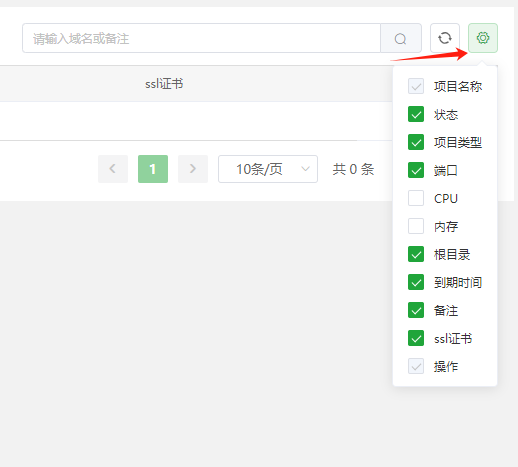Uncheck the 状态 column checkbox
Screen dimensions: 518x467
(416, 114)
